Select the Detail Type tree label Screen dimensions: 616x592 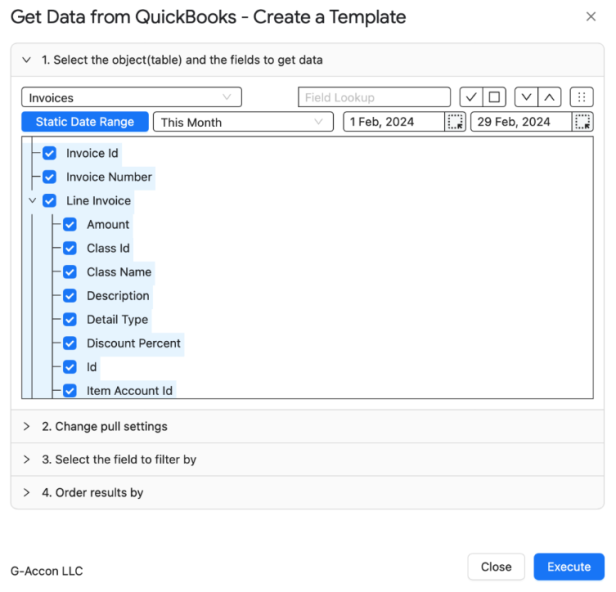(x=117, y=319)
